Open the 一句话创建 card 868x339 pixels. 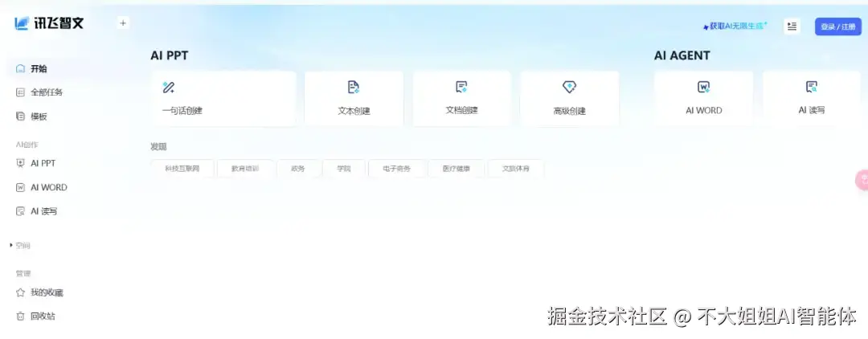point(223,99)
